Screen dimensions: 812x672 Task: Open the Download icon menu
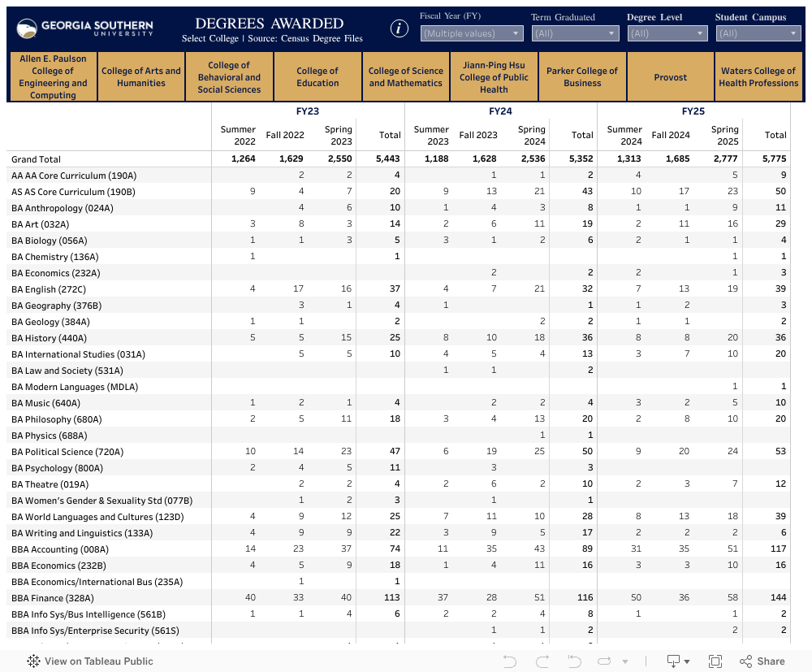click(x=678, y=661)
